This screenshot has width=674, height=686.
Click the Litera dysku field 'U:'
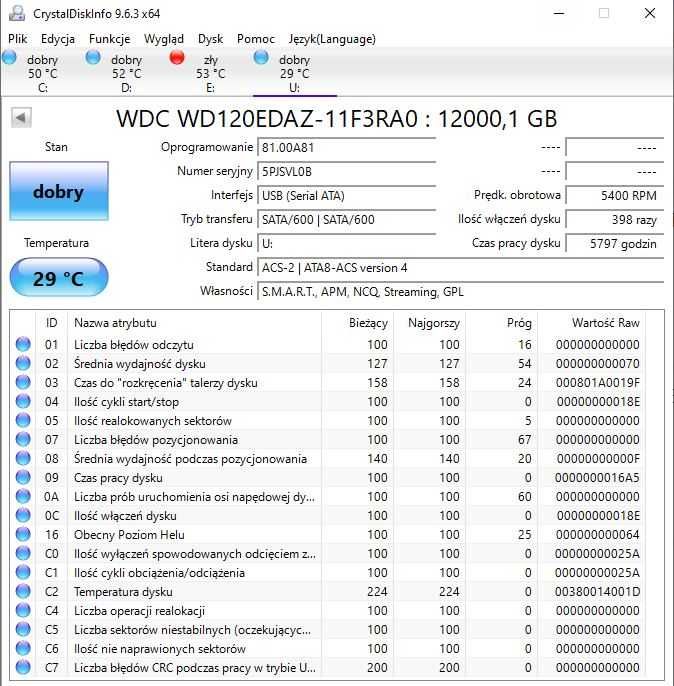click(x=347, y=244)
